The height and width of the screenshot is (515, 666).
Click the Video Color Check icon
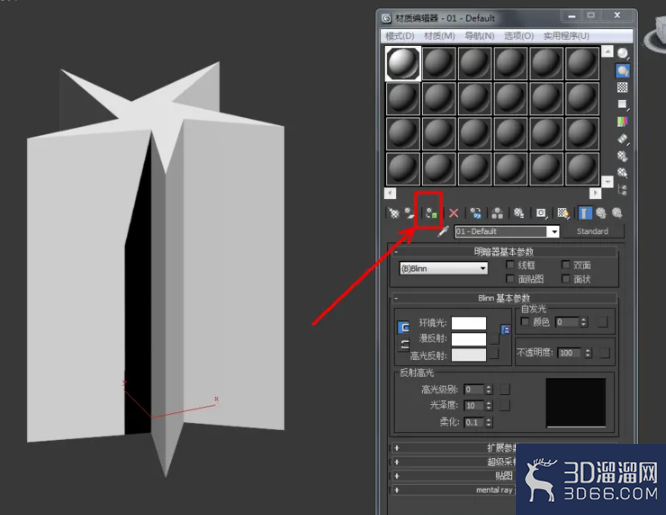tap(623, 122)
